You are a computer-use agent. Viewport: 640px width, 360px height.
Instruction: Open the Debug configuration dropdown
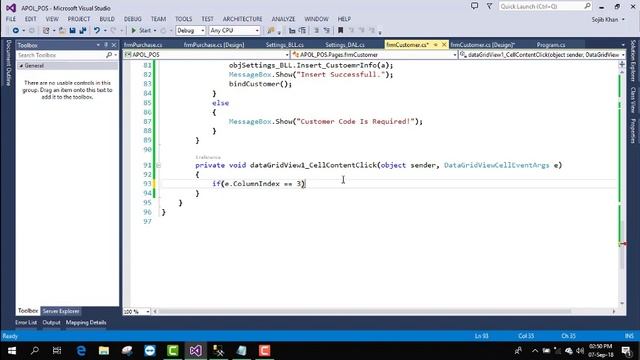click(x=190, y=31)
